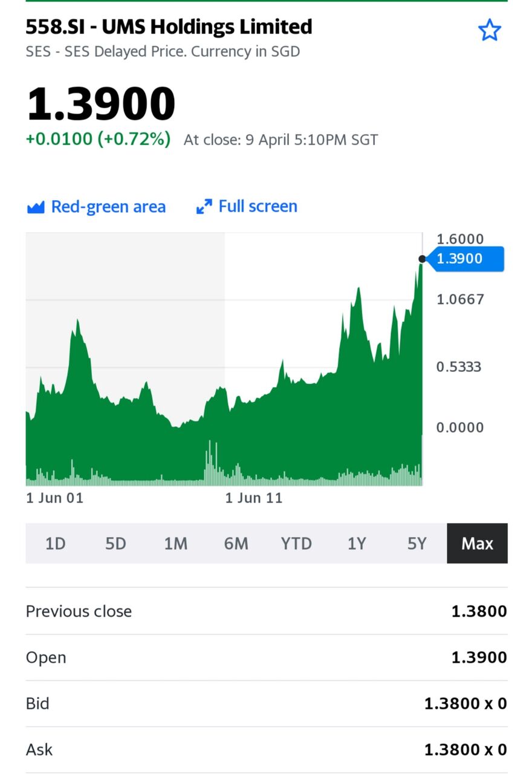The width and height of the screenshot is (532, 774).
Task: Tap the blue 1.3900 price marker on chart
Action: [465, 259]
